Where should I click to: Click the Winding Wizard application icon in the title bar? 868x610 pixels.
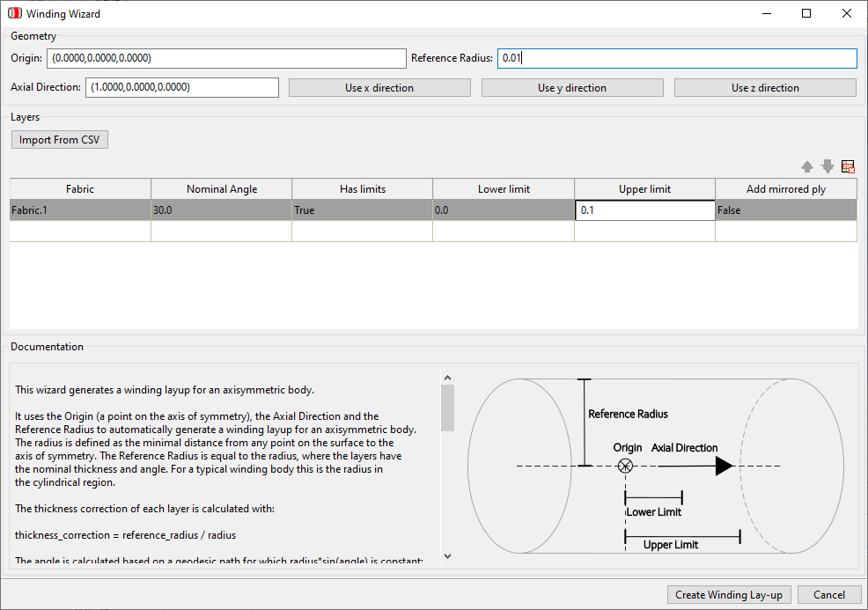[x=12, y=13]
